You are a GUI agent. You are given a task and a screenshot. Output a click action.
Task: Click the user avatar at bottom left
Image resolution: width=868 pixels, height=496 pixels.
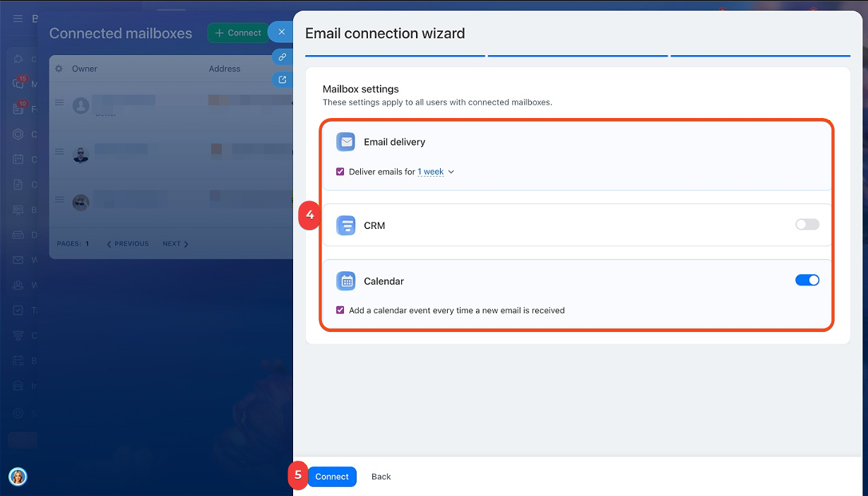(x=18, y=477)
